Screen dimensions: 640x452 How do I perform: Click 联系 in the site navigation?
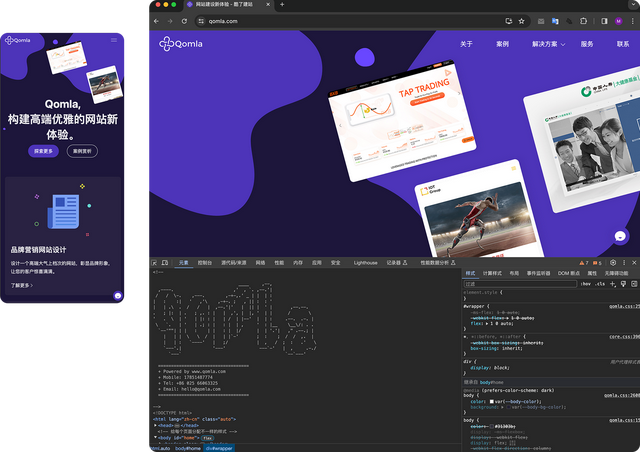[x=623, y=44]
